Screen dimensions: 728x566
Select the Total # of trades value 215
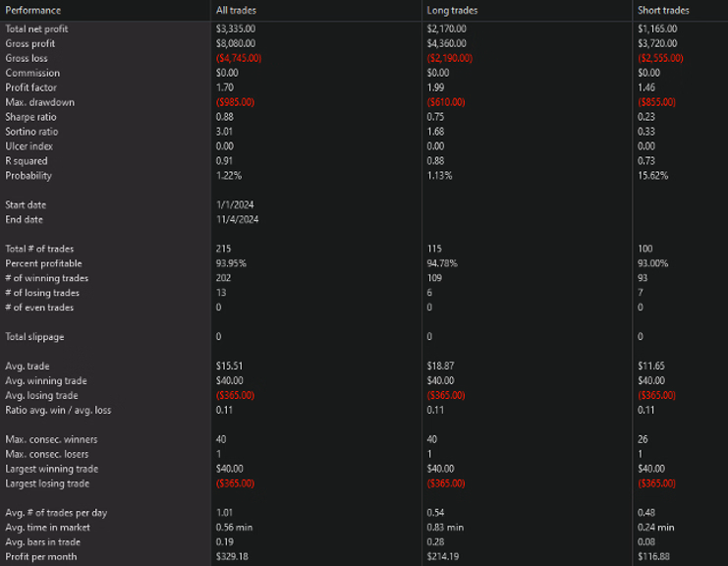pyautogui.click(x=223, y=249)
